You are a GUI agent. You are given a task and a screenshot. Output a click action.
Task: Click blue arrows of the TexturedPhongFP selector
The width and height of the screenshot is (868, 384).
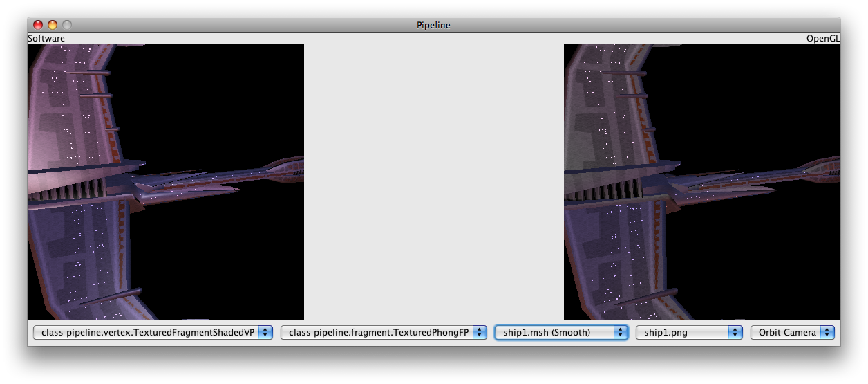480,333
